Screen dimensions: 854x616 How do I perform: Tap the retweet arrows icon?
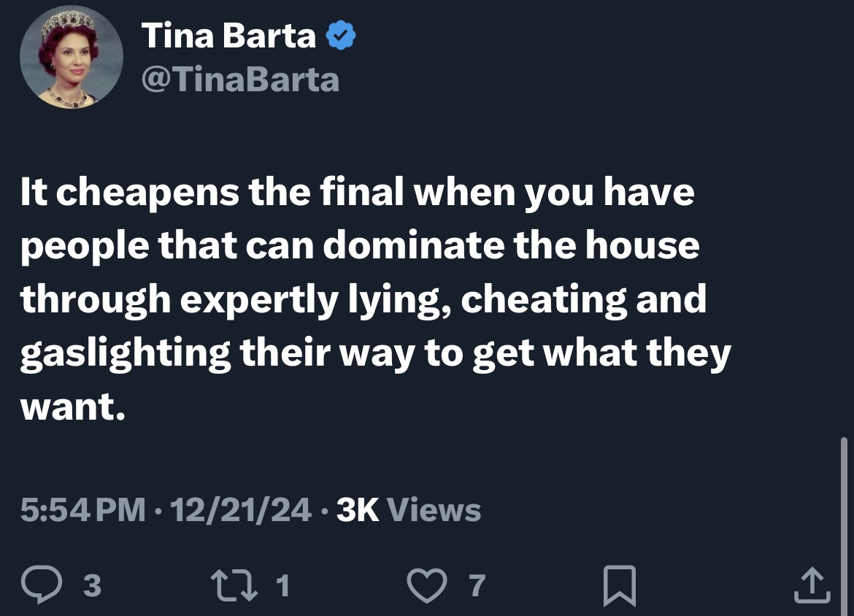tap(234, 585)
